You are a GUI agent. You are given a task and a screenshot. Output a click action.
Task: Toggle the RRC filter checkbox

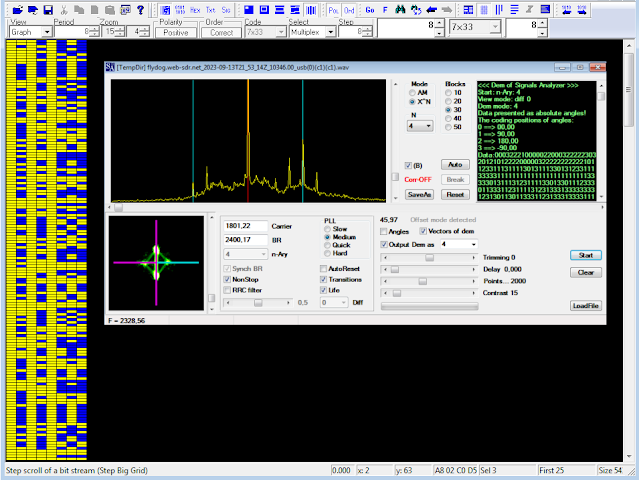pyautogui.click(x=226, y=291)
